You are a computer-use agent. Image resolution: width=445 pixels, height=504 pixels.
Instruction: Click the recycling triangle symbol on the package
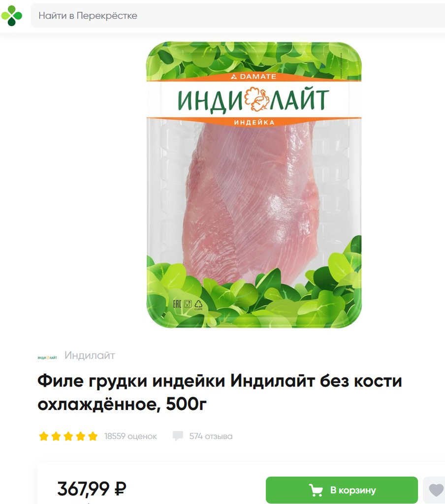198,305
